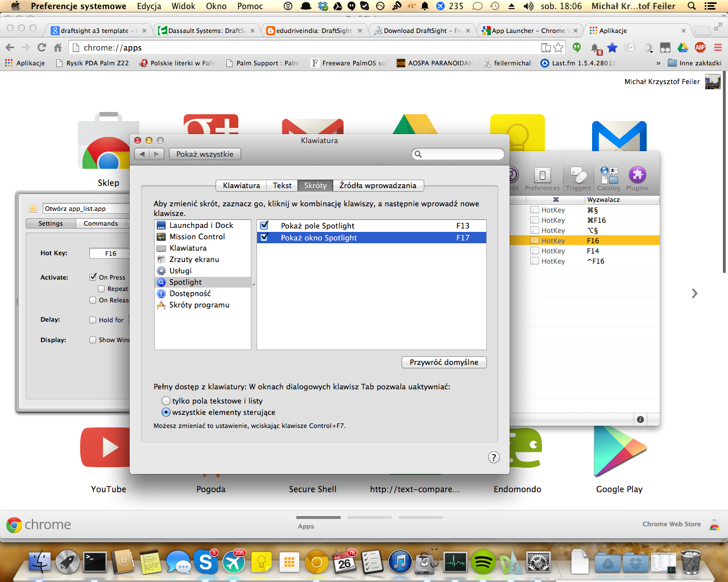This screenshot has width=728, height=582.
Task: Open Edycja menu
Action: coord(149,6)
